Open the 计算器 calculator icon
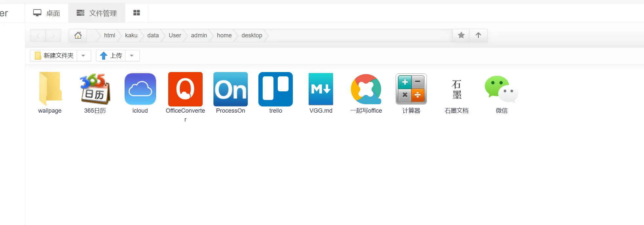This screenshot has height=225, width=644. click(411, 89)
